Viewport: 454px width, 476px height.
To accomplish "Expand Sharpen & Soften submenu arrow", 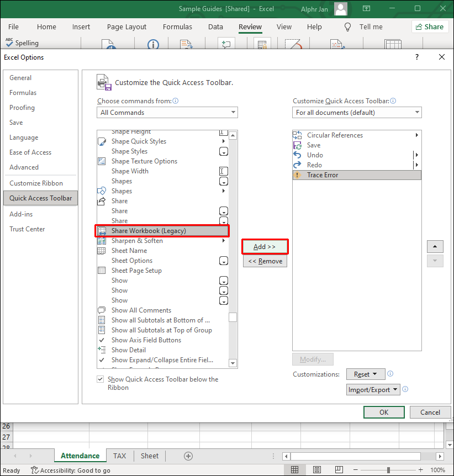I will tap(224, 240).
